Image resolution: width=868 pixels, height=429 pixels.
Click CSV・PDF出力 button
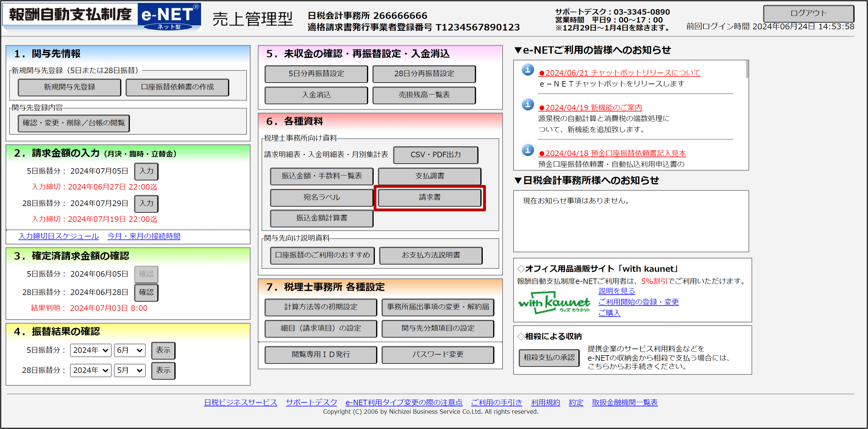435,155
